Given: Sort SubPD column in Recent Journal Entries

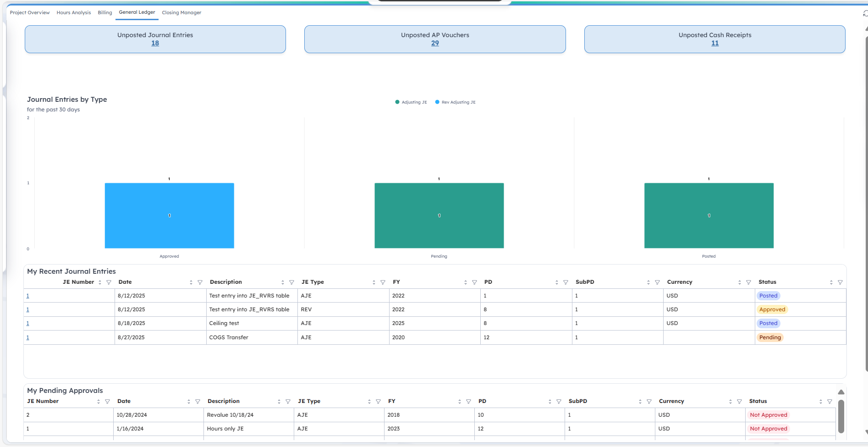Looking at the screenshot, I should (x=648, y=282).
